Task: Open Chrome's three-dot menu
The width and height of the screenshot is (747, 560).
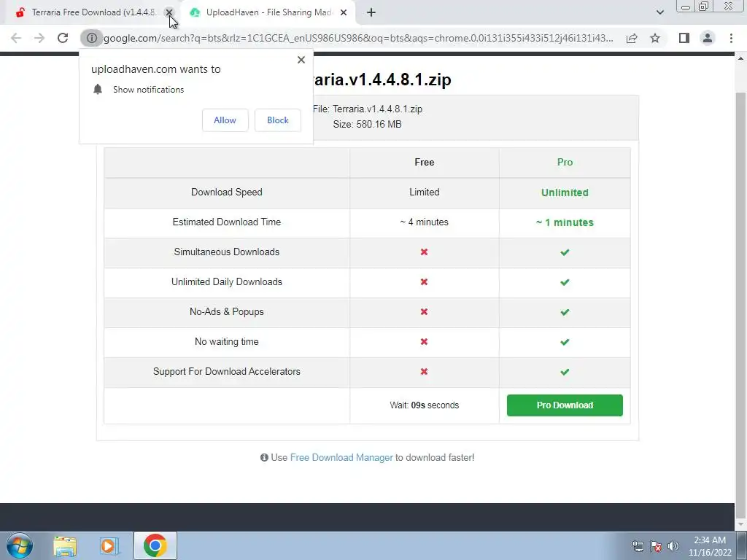Action: pos(731,38)
